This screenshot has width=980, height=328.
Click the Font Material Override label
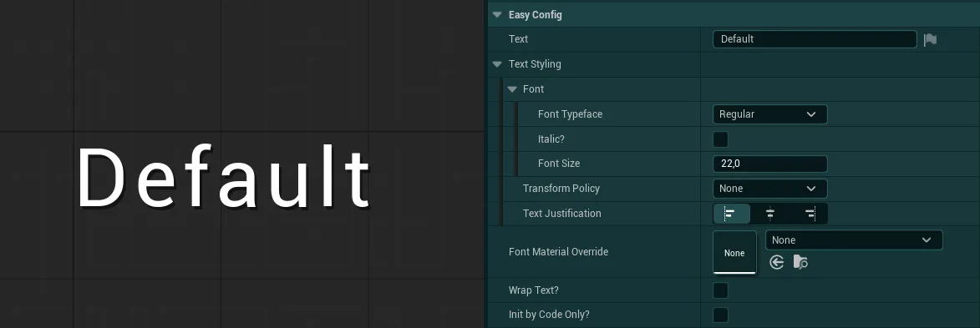pos(558,252)
